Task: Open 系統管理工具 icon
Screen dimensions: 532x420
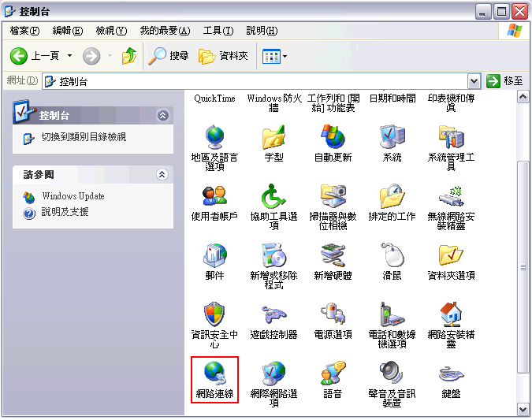Action: click(451, 137)
